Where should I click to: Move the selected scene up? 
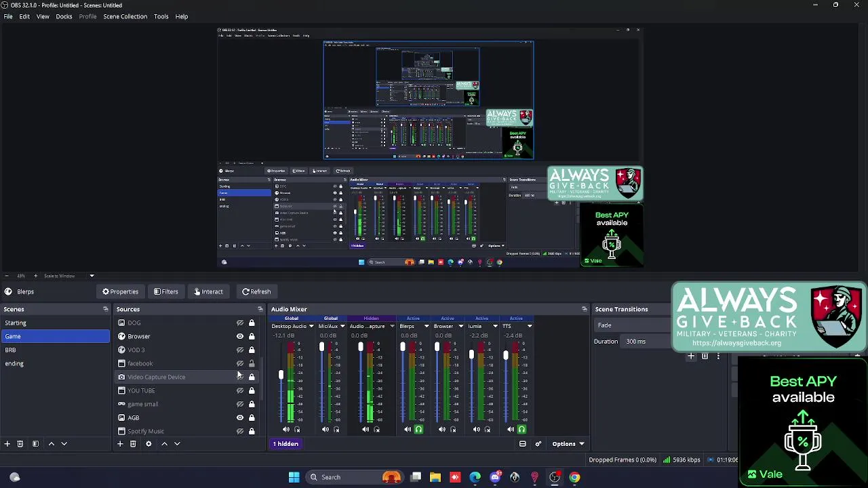51,444
